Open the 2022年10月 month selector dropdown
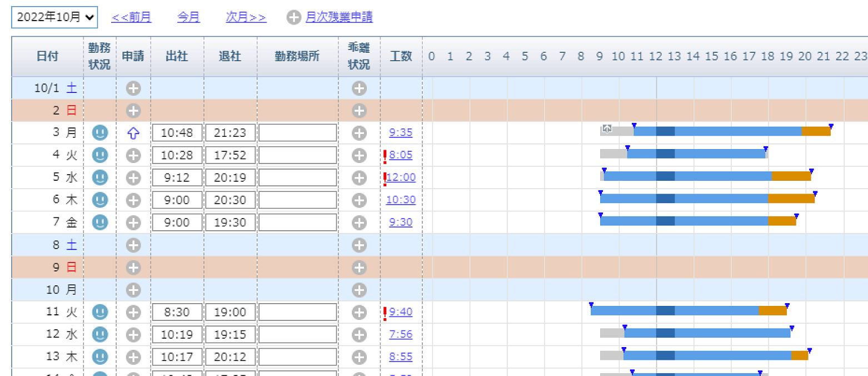Viewport: 868px width, 376px height. pos(53,17)
